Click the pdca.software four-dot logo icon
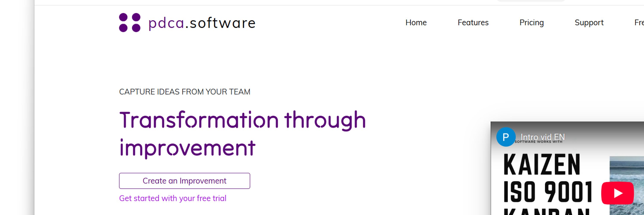This screenshot has width=644, height=215. (x=129, y=23)
